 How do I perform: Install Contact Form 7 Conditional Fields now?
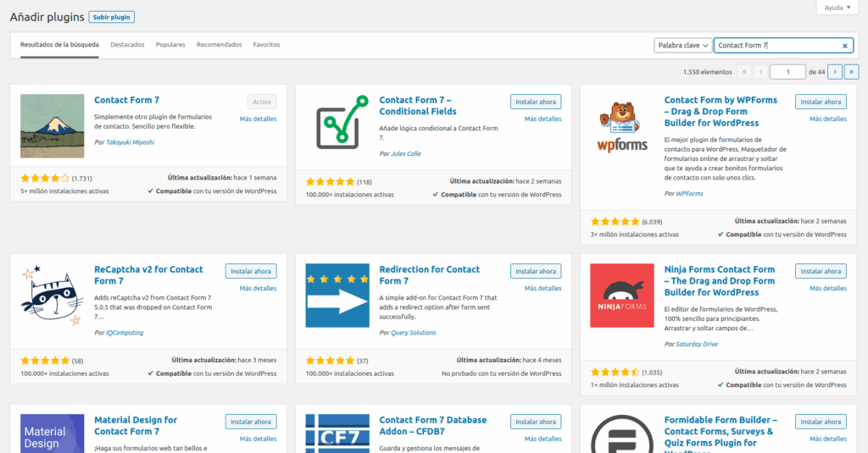536,102
